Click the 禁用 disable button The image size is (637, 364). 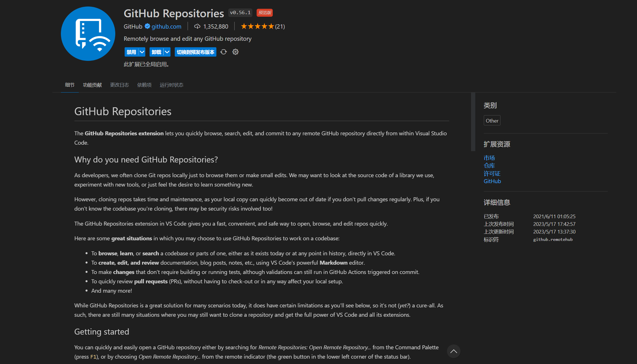coord(131,52)
